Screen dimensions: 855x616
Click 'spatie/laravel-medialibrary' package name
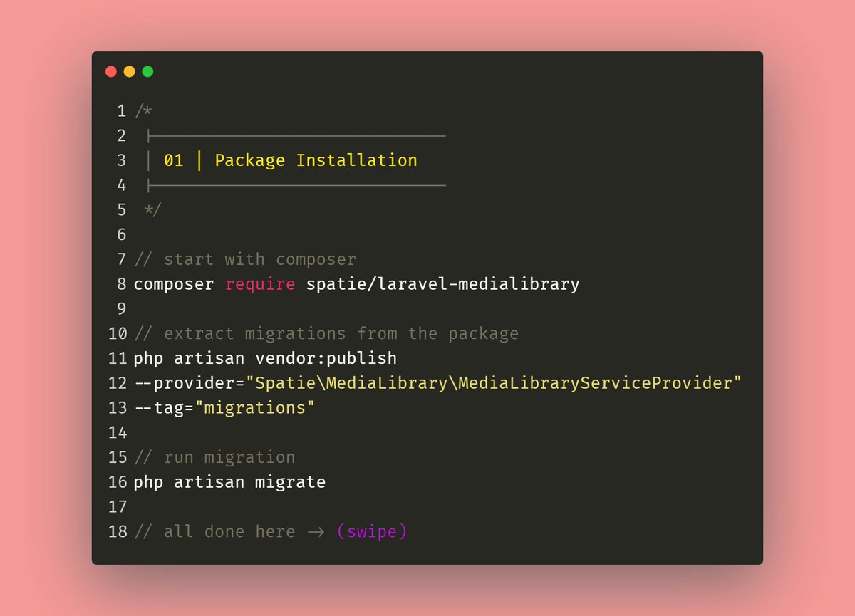[x=443, y=284]
